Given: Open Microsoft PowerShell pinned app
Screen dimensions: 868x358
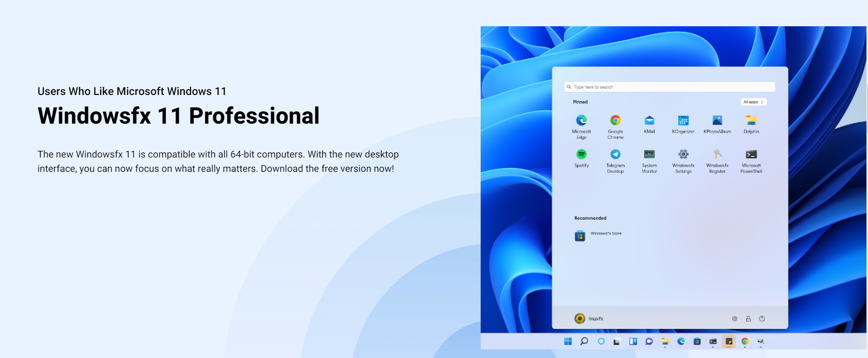Looking at the screenshot, I should point(751,154).
